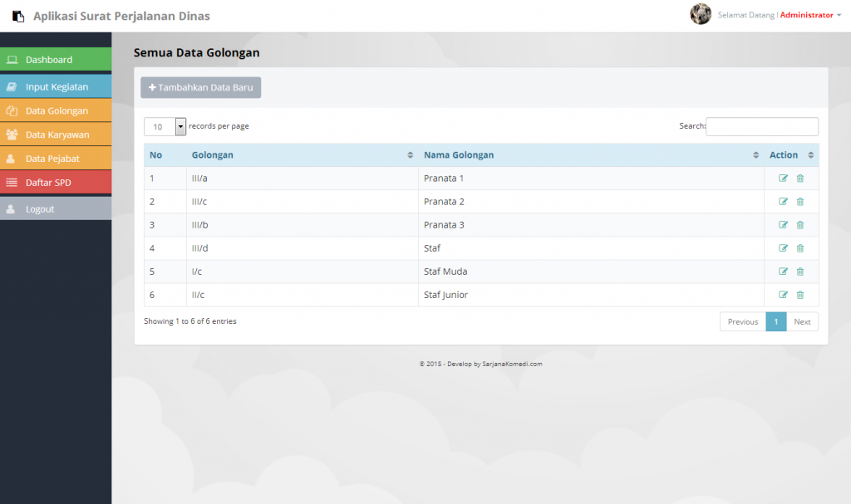Select the Data Karyawan users icon in sidebar

(12, 134)
